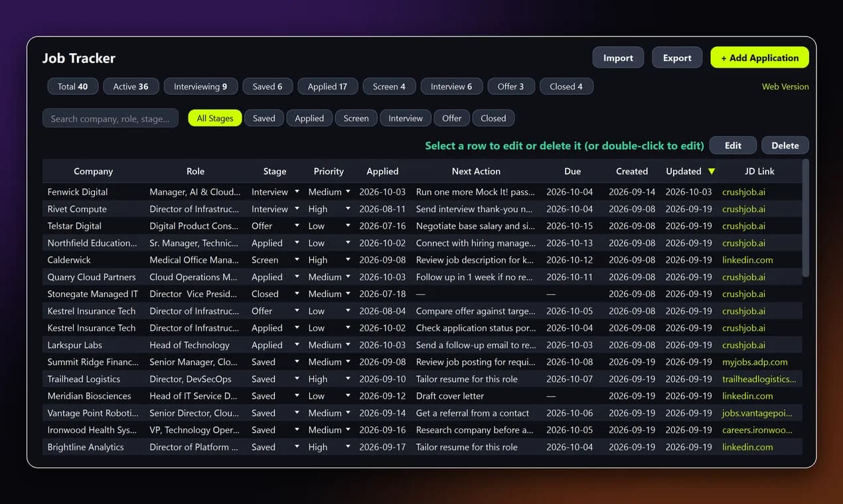Sort by the Company column header
The image size is (843, 504).
coord(93,171)
